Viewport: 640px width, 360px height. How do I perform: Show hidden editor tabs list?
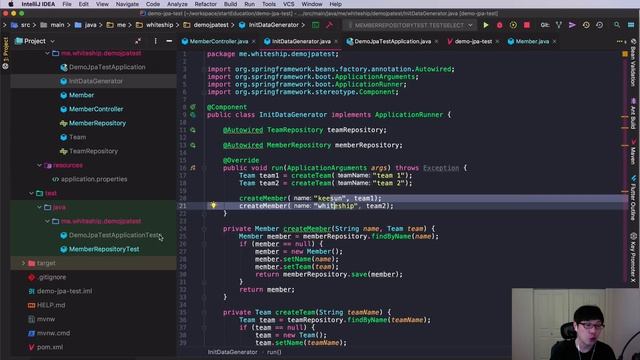(621, 42)
